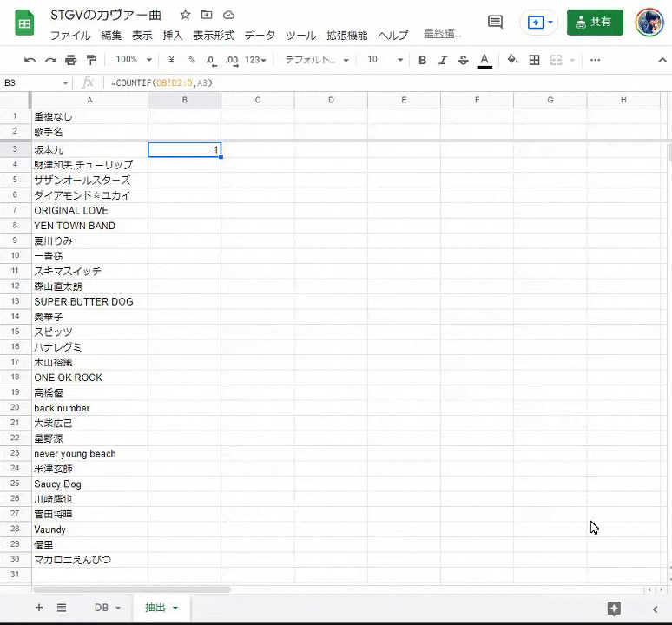Open the 123 number format dropdown
This screenshot has height=625, width=672.
(x=256, y=60)
